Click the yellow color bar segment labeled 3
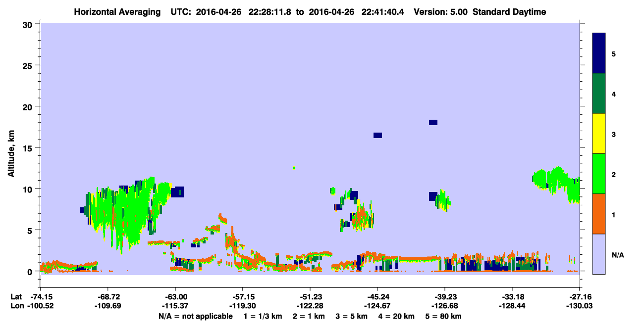 [x=599, y=134]
